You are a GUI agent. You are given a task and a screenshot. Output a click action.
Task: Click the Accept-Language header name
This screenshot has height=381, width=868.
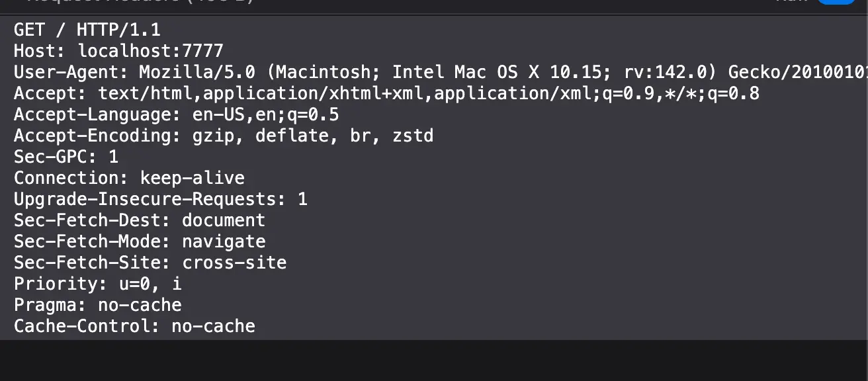(92, 114)
